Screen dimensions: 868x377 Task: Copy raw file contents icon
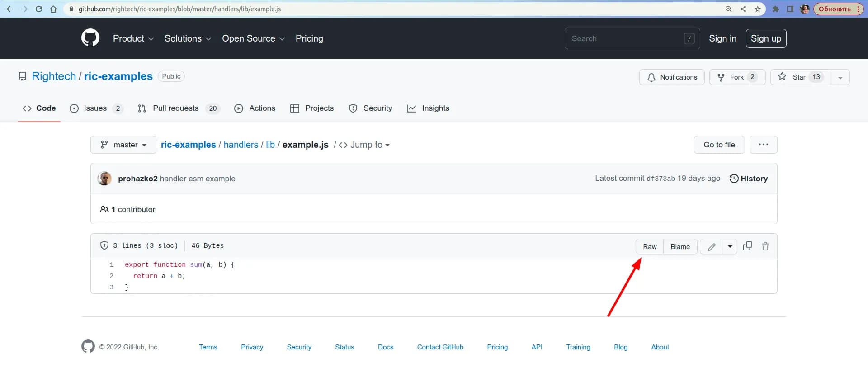pos(748,246)
